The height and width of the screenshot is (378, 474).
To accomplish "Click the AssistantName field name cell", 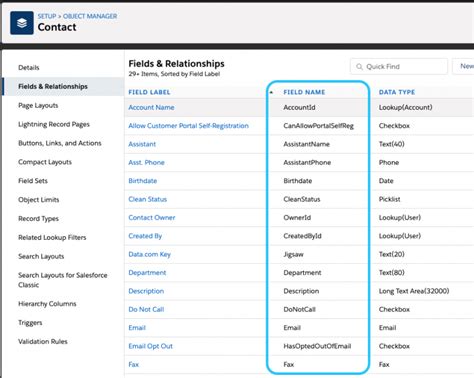I will pos(307,144).
